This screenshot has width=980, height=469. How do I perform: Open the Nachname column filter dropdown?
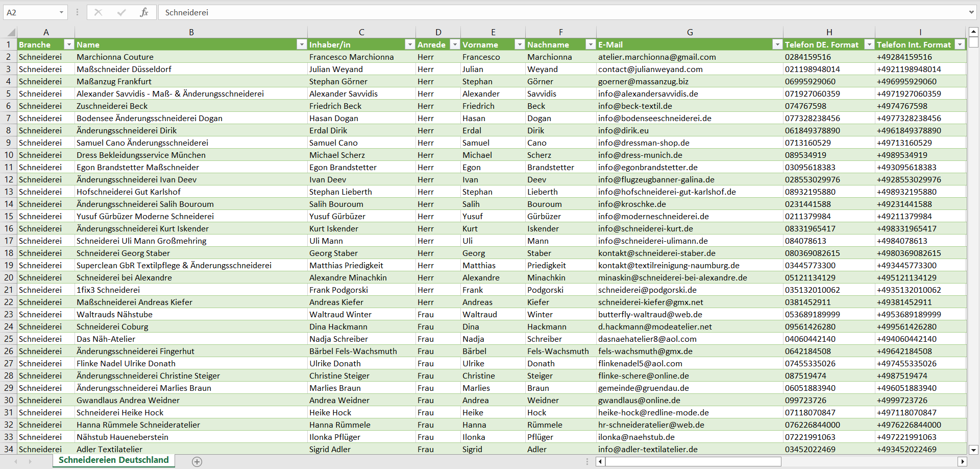tap(590, 44)
